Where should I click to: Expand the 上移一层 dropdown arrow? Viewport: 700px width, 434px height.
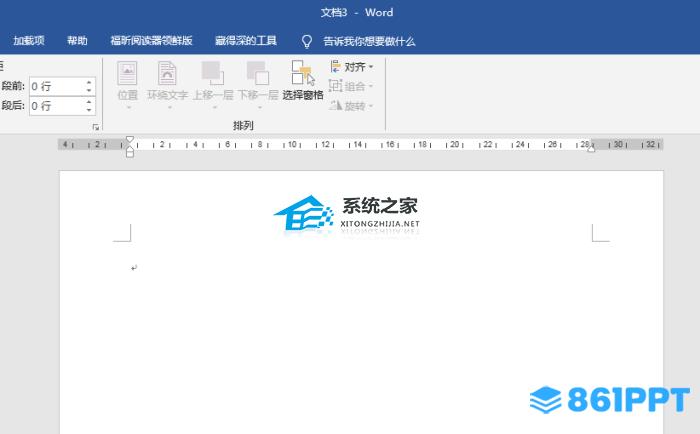tap(214, 107)
